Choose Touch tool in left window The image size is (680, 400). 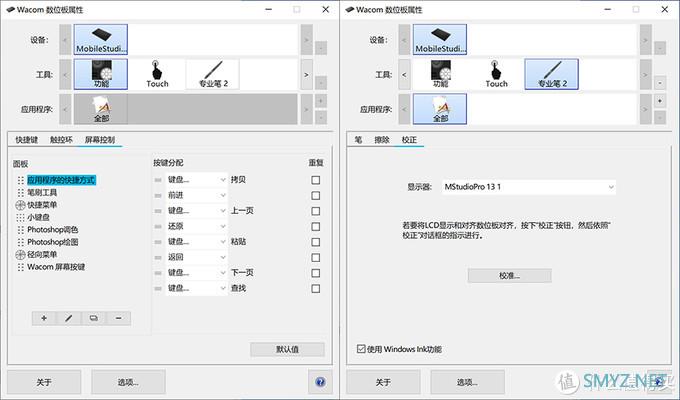(157, 74)
